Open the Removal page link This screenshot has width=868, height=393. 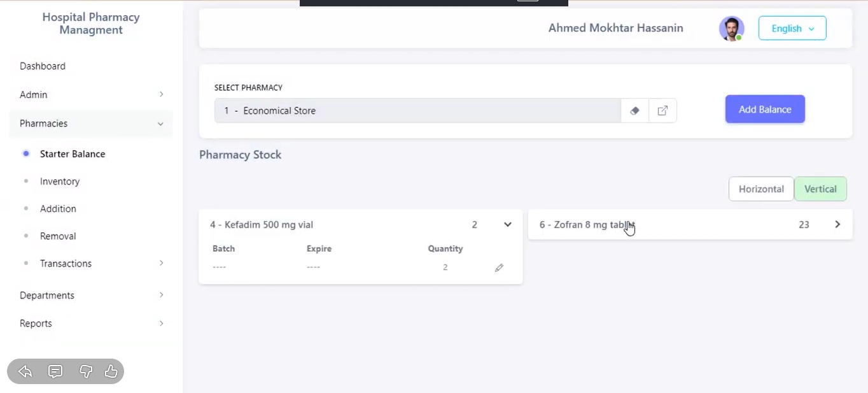coord(58,236)
